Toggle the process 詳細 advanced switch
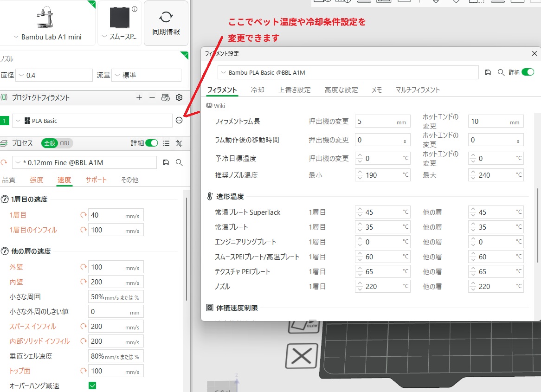 coord(151,143)
